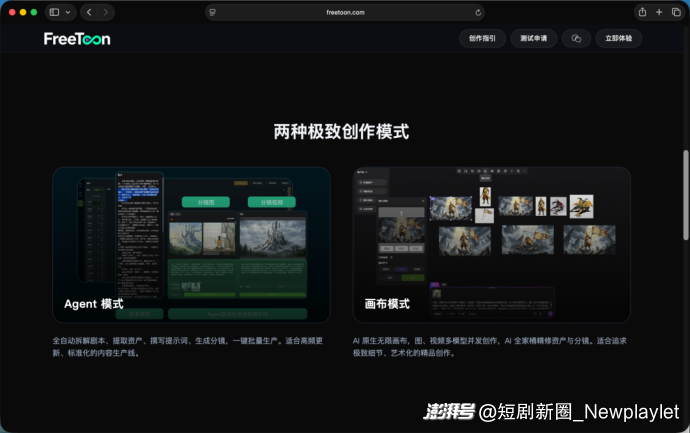Select the 画布模式 card
The image size is (690, 433).
point(491,245)
